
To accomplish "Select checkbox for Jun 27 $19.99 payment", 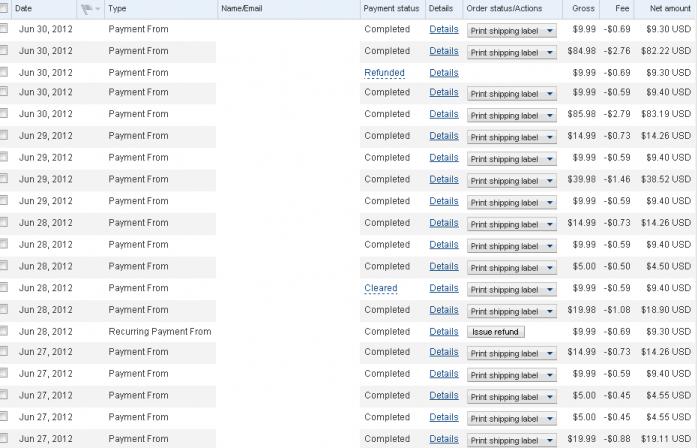I will 4,438.
